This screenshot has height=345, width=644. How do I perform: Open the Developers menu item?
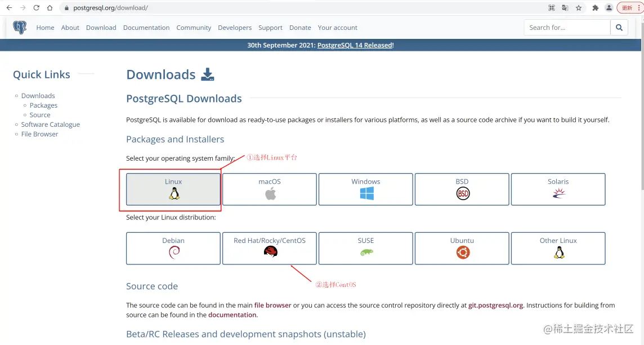pos(235,28)
